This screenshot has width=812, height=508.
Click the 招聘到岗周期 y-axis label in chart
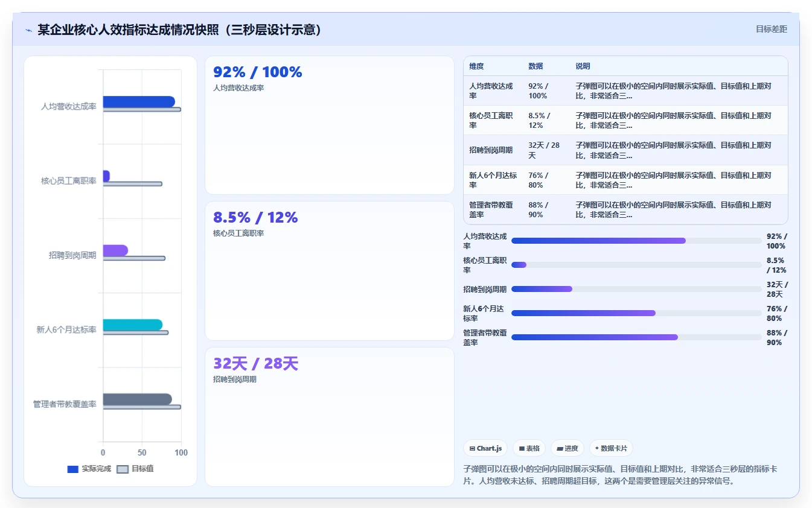point(72,255)
